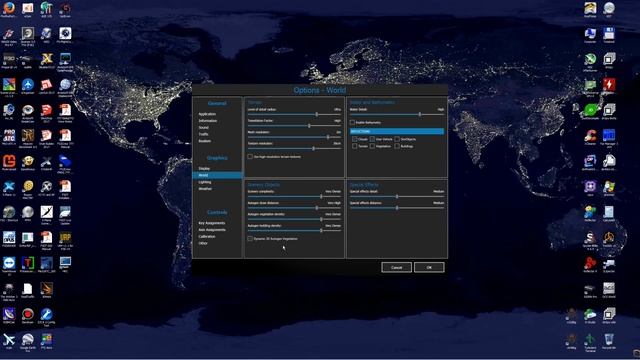Image resolution: width=640 pixels, height=360 pixels.
Task: Enable Dynamic 3D Autogen Vegetation
Action: tap(250, 239)
